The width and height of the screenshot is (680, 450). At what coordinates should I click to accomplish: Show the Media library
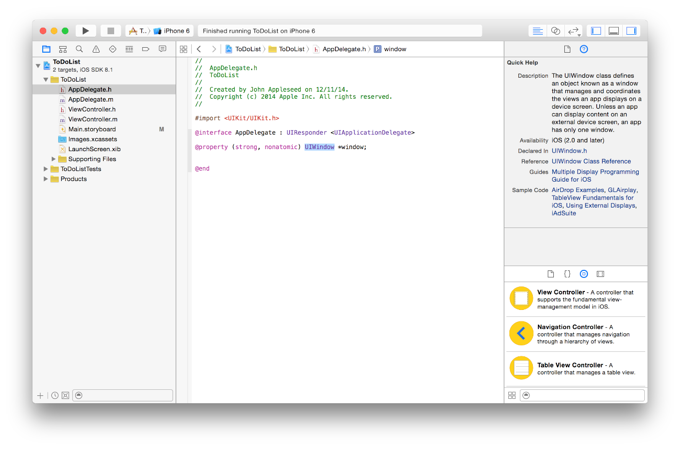tap(600, 274)
